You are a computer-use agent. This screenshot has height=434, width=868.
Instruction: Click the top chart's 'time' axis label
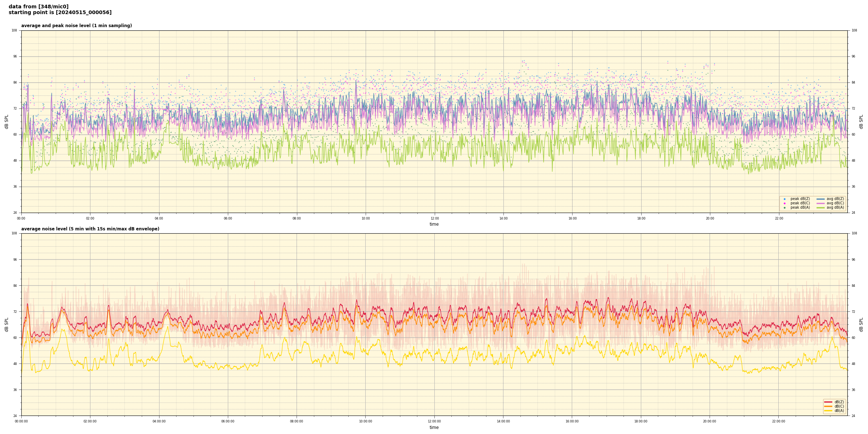click(434, 224)
